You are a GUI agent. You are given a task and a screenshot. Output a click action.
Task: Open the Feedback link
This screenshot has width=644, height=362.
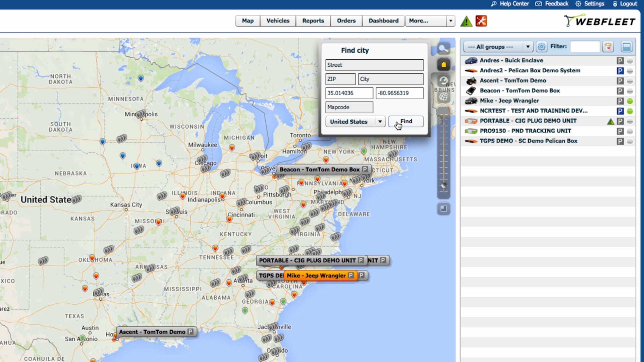[x=552, y=4]
